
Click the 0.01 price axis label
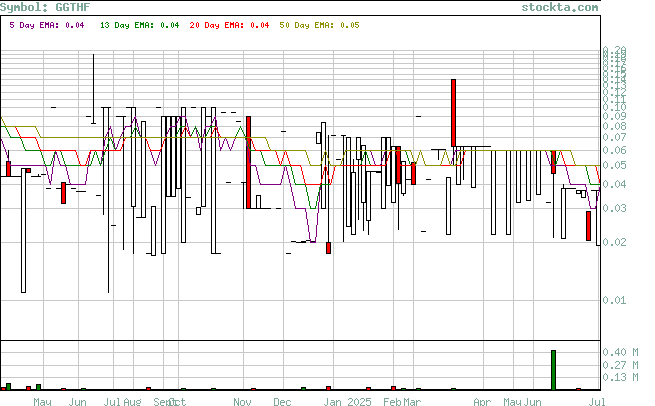(x=614, y=300)
